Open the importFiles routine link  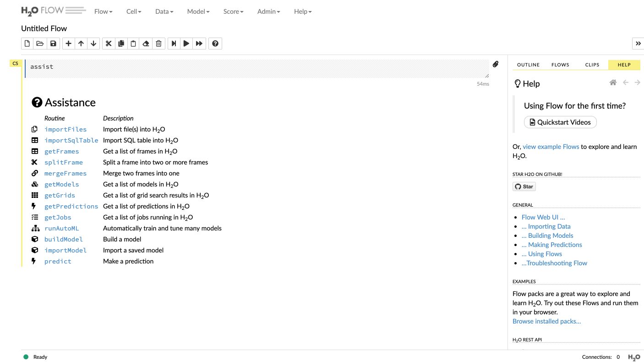pyautogui.click(x=65, y=129)
